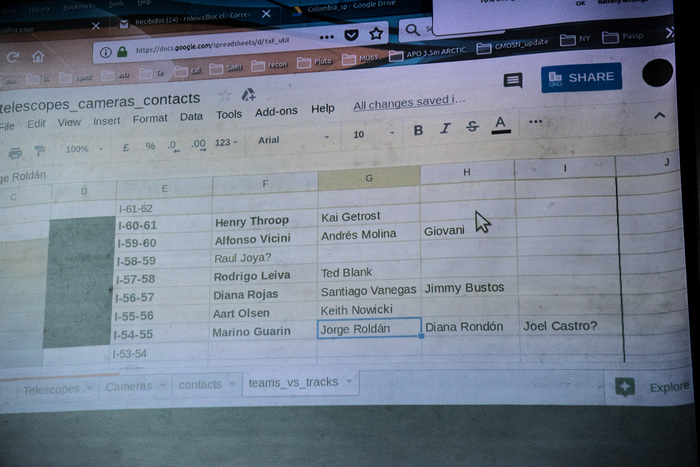The image size is (700, 467).
Task: Bookmark this page with the star
Action: (376, 34)
